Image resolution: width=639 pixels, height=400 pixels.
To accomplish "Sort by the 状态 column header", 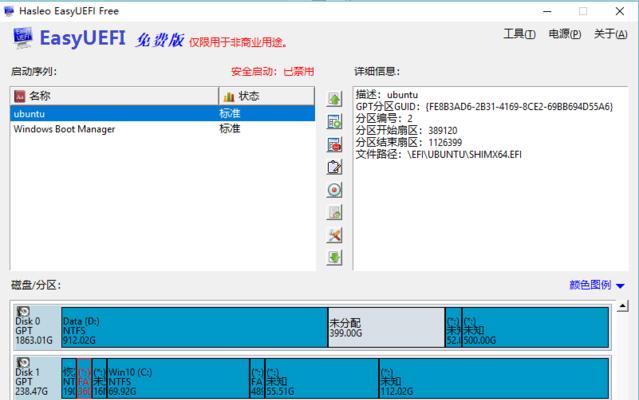I will [x=267, y=96].
